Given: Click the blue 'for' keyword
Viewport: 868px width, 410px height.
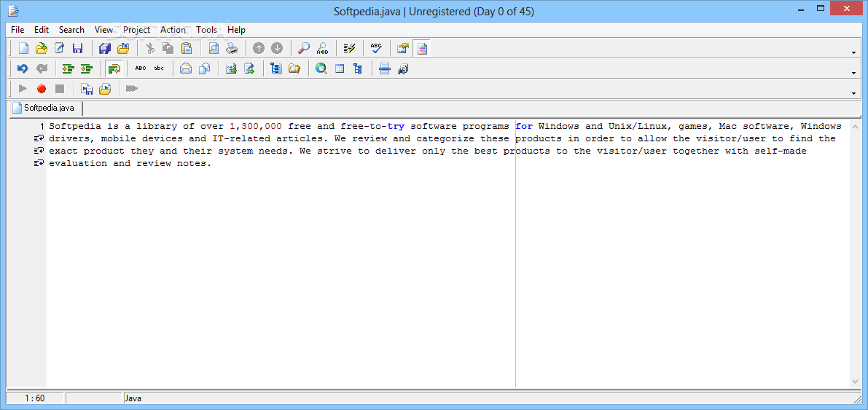Looking at the screenshot, I should pos(524,126).
